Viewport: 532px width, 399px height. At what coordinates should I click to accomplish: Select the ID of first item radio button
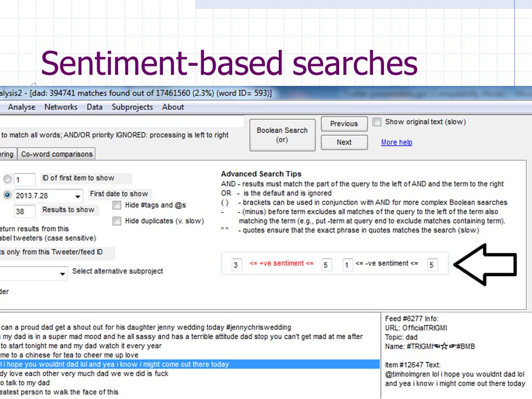tap(7, 179)
